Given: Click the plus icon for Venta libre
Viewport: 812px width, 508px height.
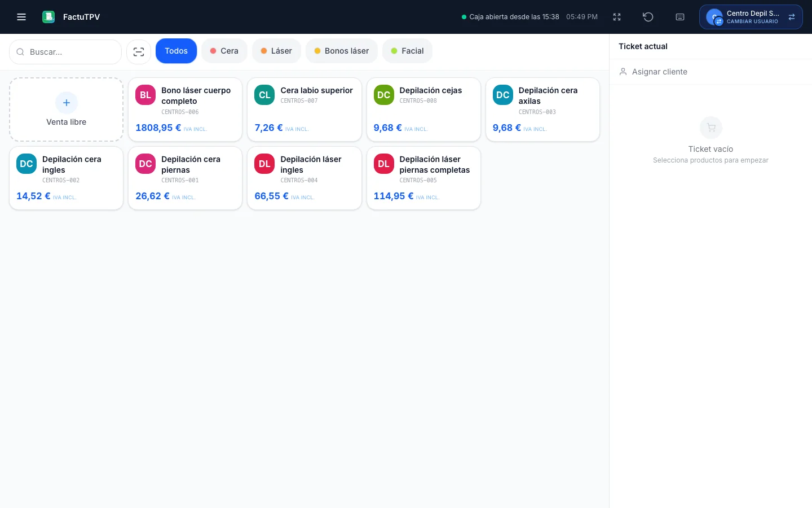Looking at the screenshot, I should [x=67, y=103].
